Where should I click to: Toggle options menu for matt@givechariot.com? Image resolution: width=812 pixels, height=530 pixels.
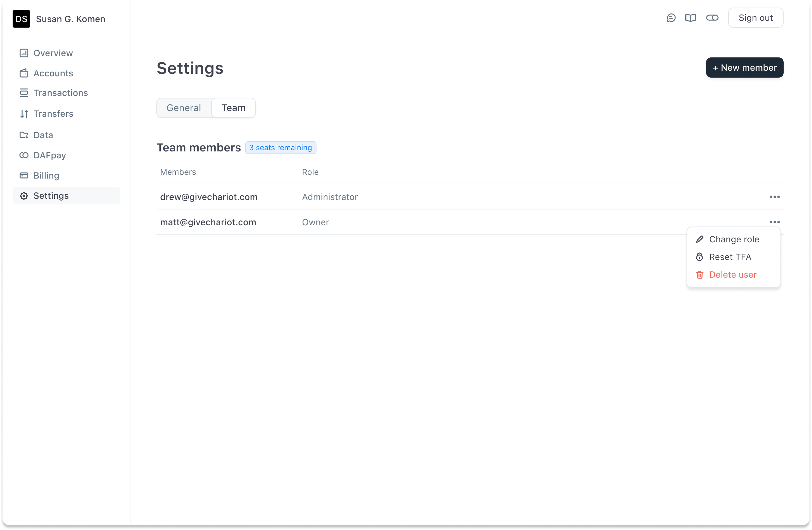click(x=774, y=222)
